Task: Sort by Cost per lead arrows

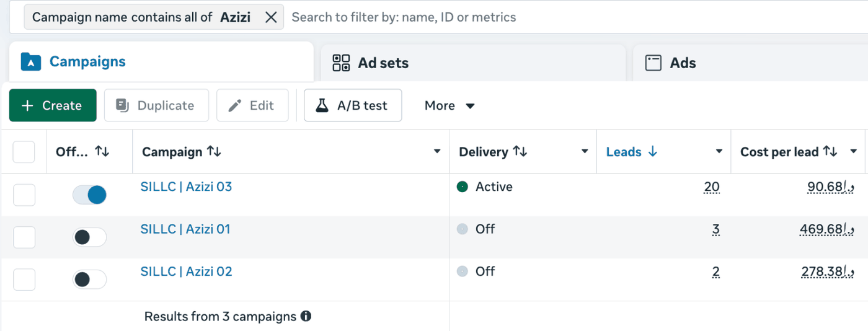Action: 830,152
